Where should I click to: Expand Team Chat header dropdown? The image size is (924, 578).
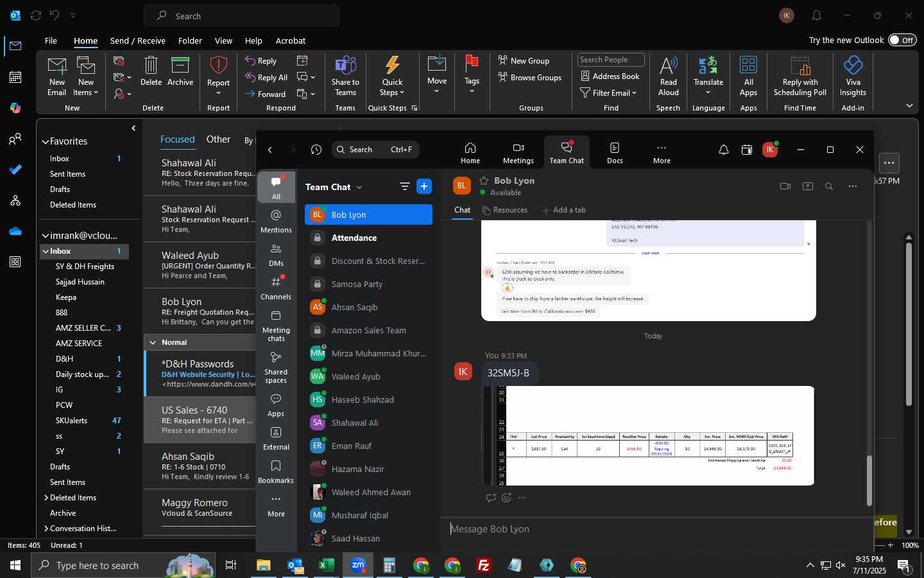pos(359,187)
